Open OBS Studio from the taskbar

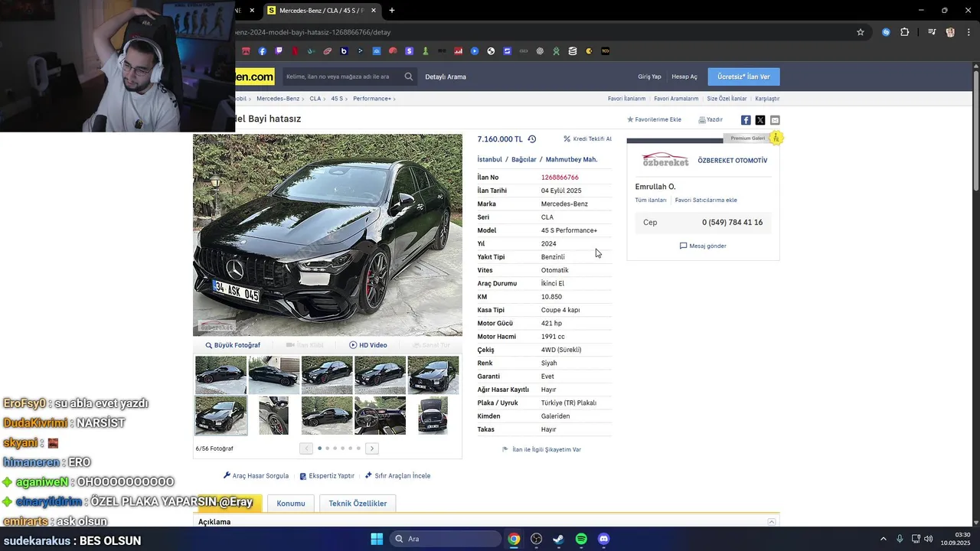click(x=536, y=539)
